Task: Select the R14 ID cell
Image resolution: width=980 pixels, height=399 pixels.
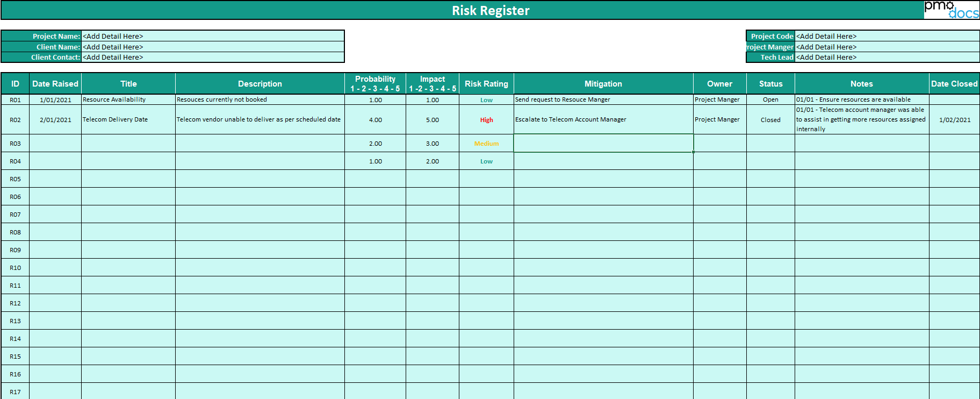Action: tap(15, 338)
